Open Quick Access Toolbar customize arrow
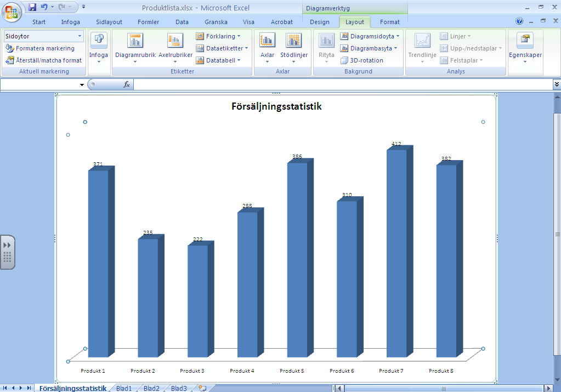This screenshot has height=392, width=561. click(83, 7)
